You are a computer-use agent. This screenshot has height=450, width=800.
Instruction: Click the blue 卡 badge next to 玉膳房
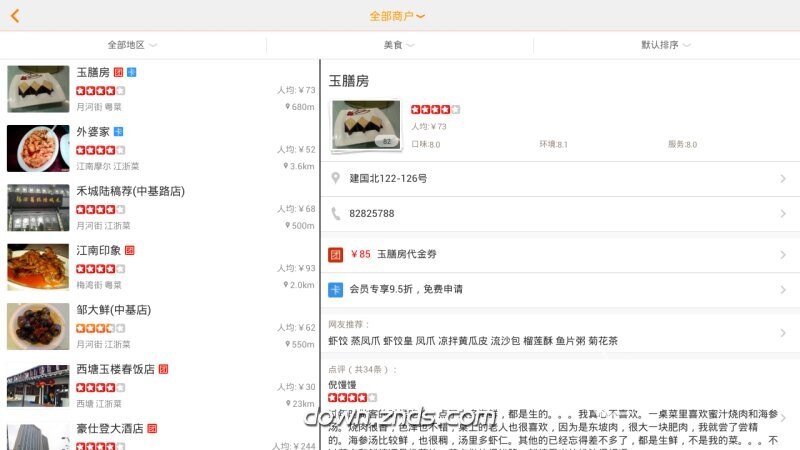point(132,72)
